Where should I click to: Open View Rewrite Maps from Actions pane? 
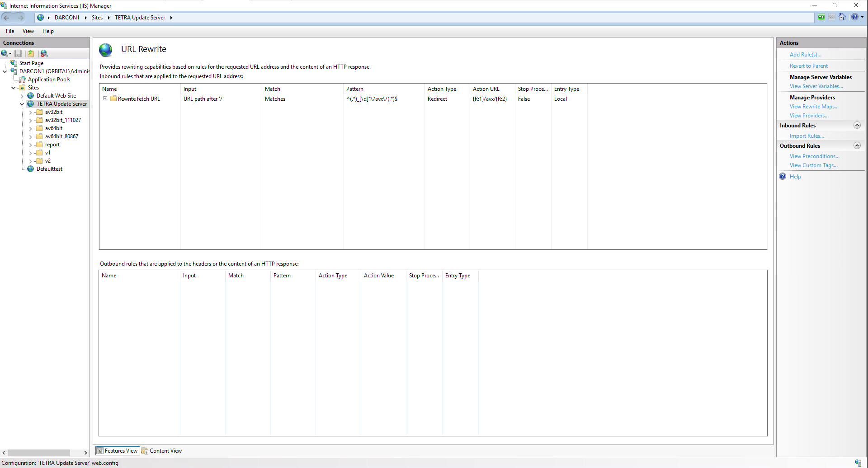(814, 106)
